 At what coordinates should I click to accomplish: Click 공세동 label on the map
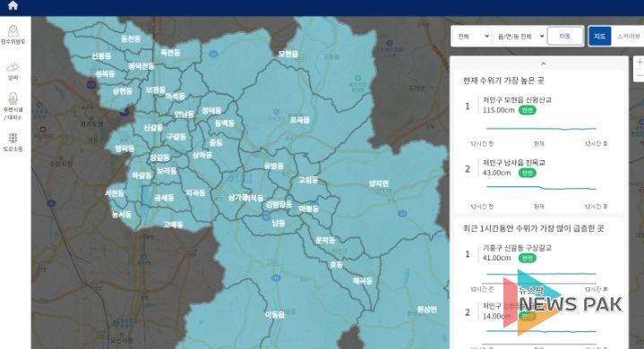(x=164, y=198)
